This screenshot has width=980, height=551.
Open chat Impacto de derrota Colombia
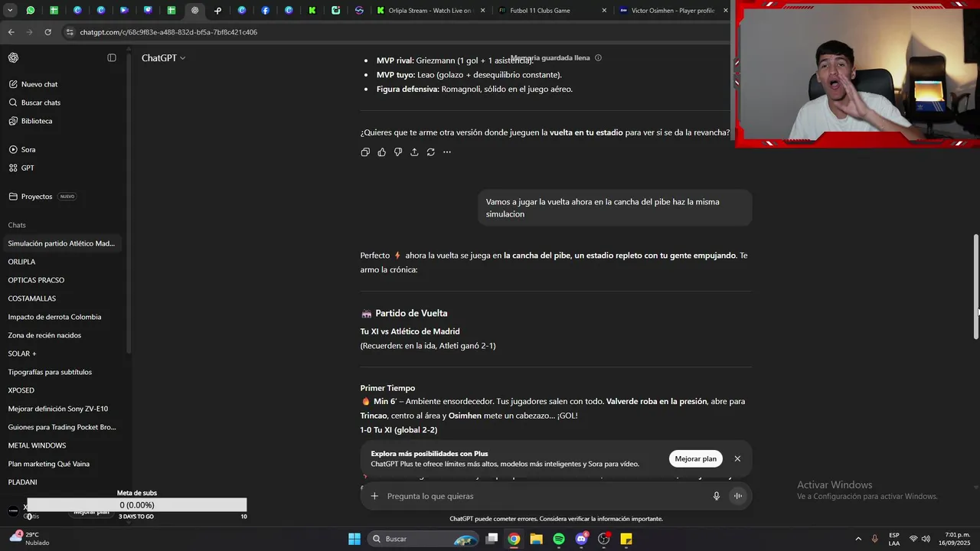pyautogui.click(x=61, y=317)
